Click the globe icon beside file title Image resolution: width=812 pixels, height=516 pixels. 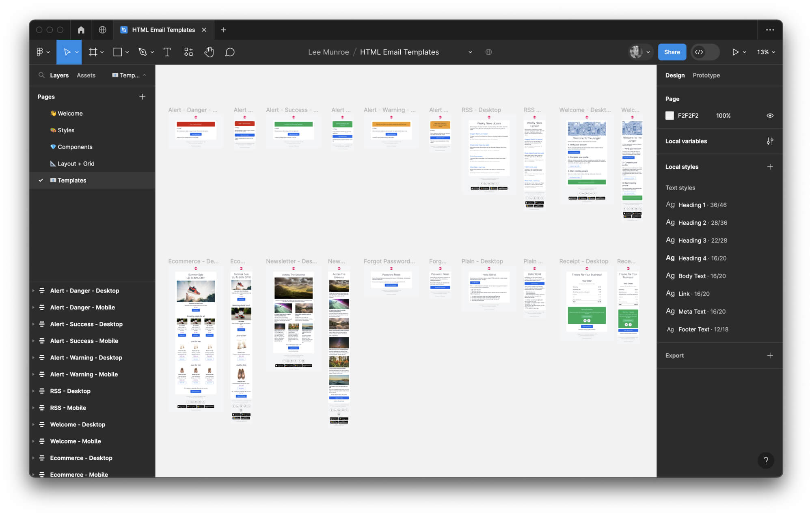coord(489,52)
